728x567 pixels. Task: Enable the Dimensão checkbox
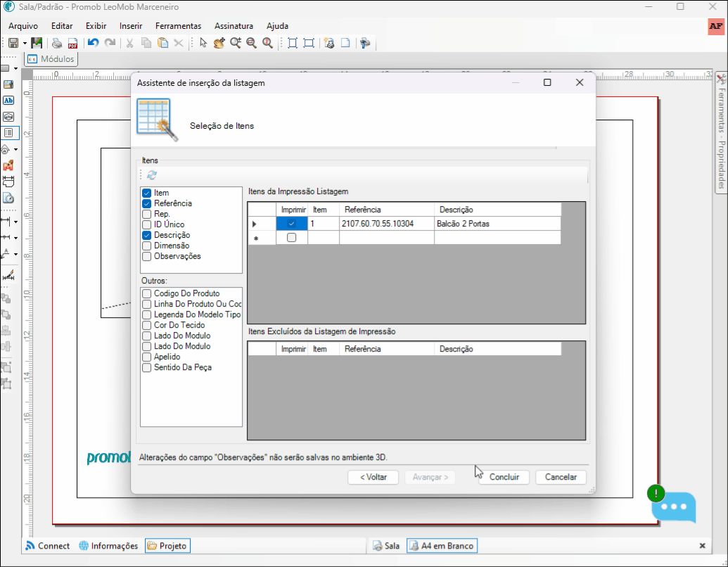point(147,246)
